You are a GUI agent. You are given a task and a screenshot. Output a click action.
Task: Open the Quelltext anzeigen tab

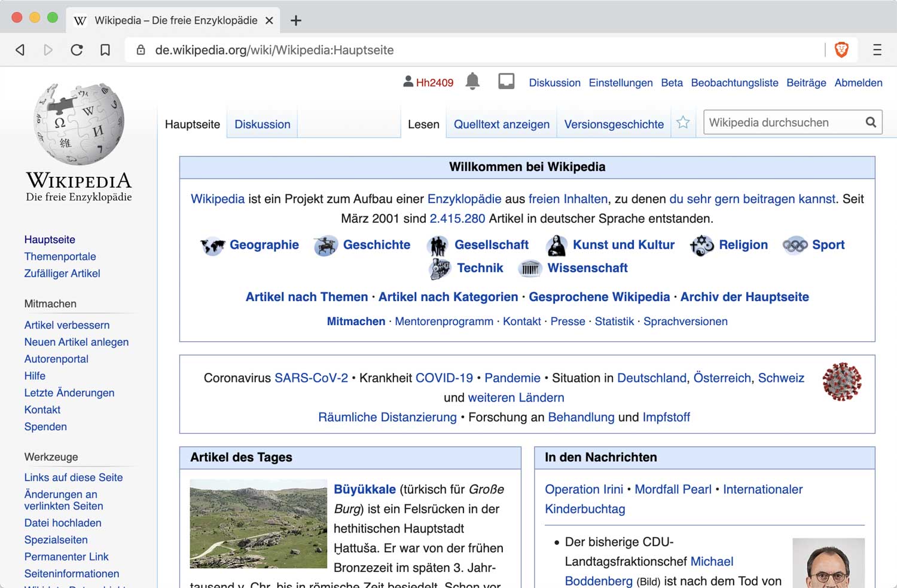coord(502,124)
